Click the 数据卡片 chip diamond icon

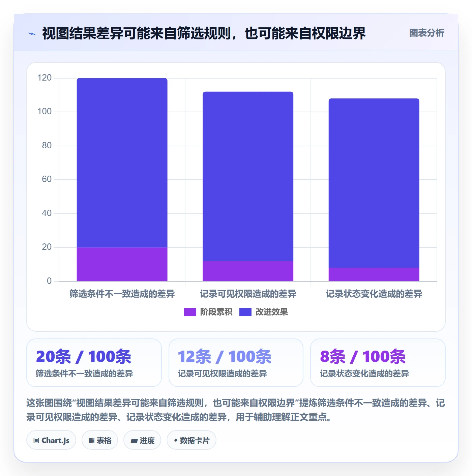176,440
